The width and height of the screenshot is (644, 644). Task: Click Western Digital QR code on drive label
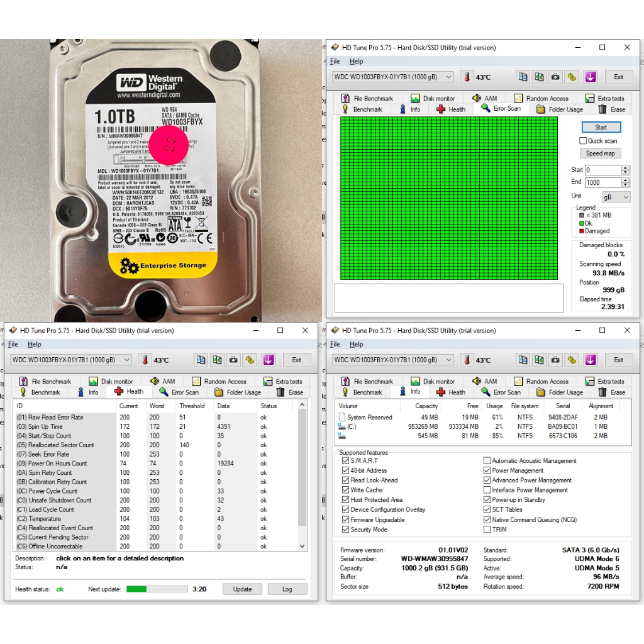point(207,201)
